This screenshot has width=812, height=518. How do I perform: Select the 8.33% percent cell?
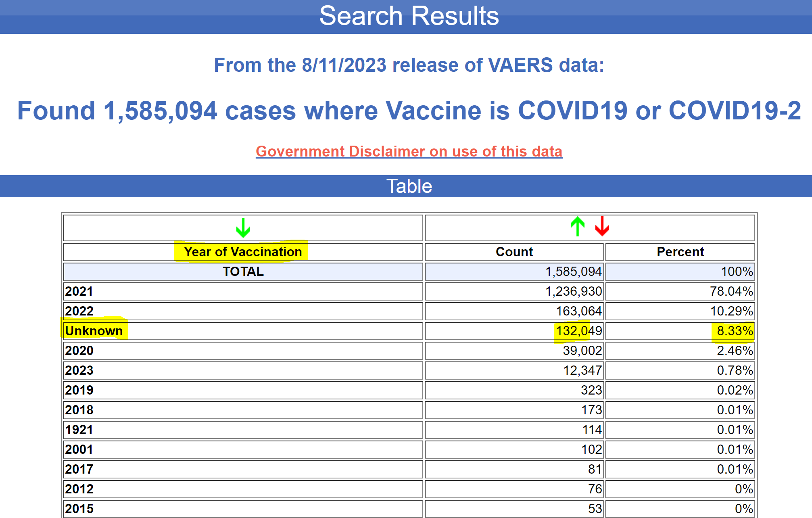pos(680,331)
